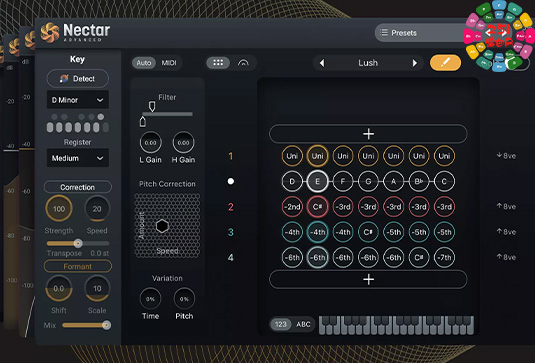The image size is (535, 363).
Task: Switch to 123 interval display
Action: click(x=281, y=324)
